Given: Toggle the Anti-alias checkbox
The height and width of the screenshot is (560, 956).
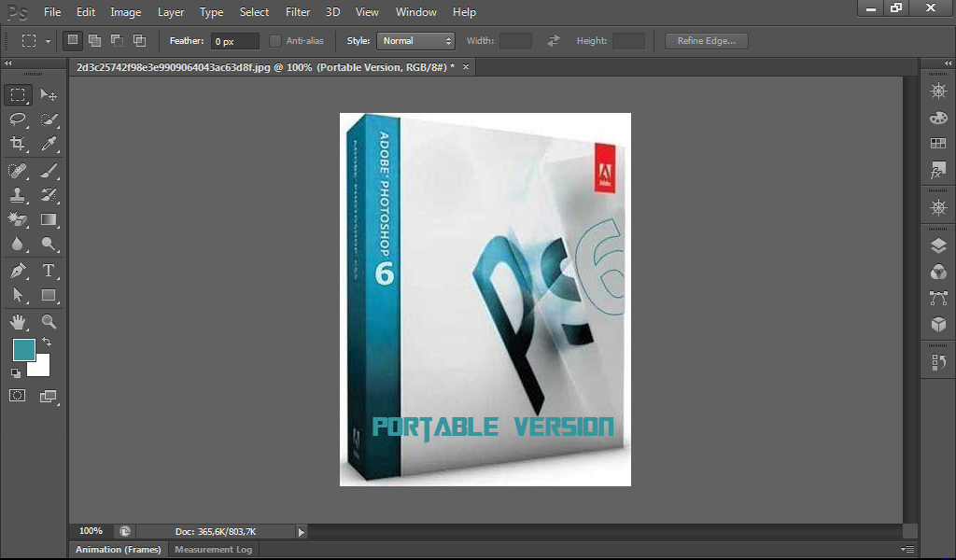Looking at the screenshot, I should 275,41.
